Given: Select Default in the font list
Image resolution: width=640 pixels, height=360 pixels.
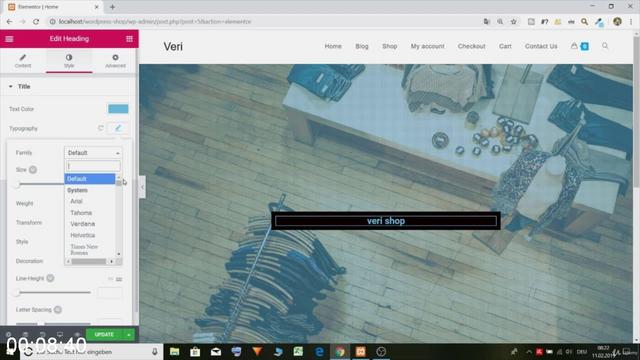Looking at the screenshot, I should (90, 179).
